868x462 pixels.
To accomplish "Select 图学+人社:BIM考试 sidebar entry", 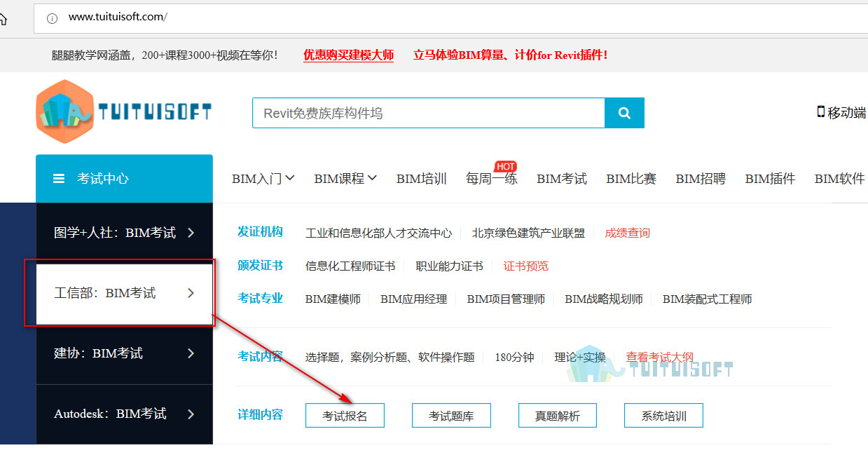I will point(124,233).
